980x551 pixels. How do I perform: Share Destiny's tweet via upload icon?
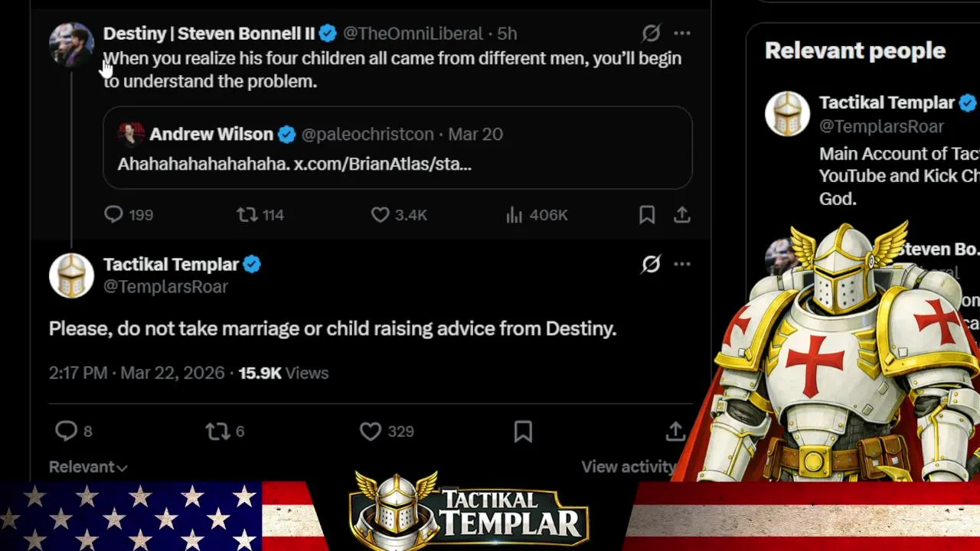pos(681,215)
